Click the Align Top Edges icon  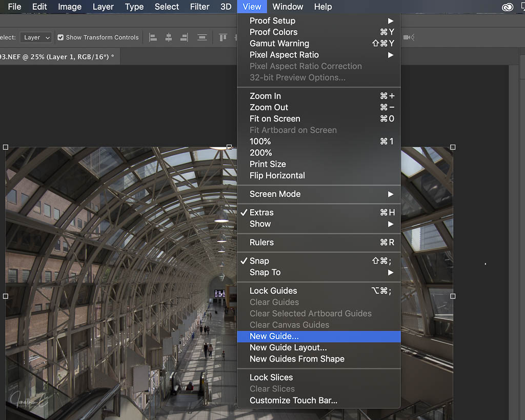coord(223,37)
